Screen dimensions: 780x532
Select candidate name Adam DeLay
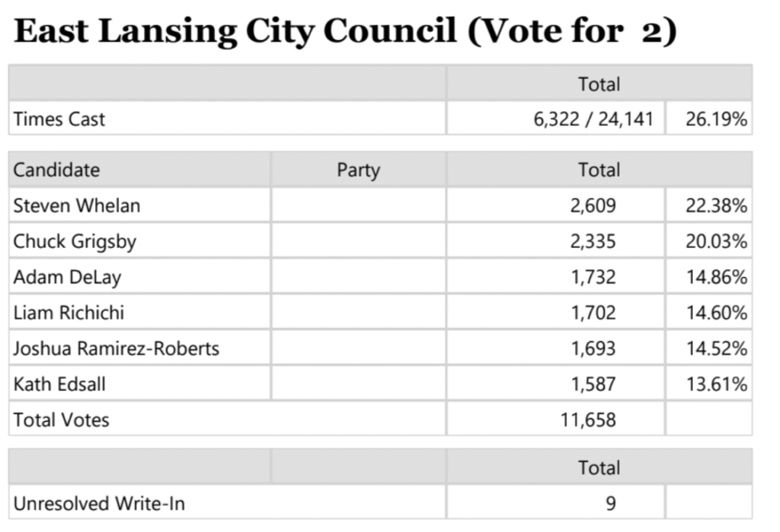click(67, 278)
